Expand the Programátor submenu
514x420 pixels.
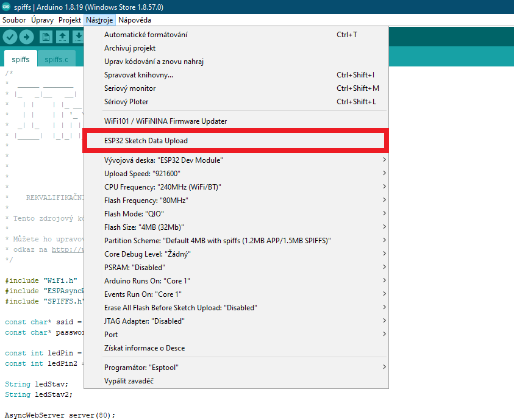tap(236, 367)
